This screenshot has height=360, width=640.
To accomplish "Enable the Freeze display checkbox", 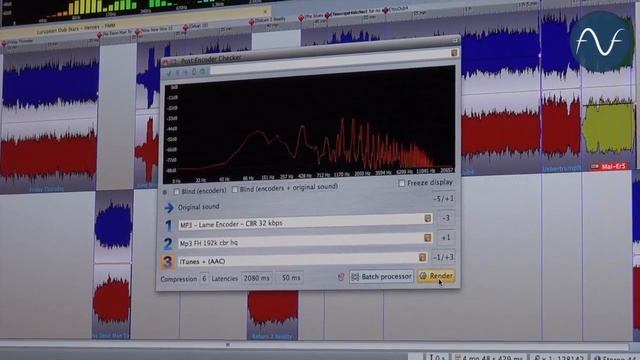I will tap(402, 183).
